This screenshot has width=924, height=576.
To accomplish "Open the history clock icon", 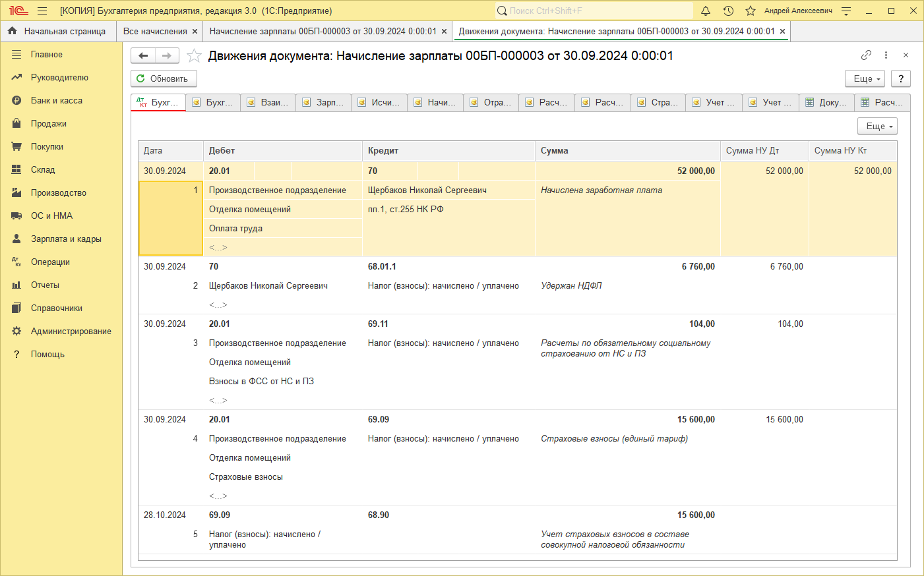I will 728,11.
